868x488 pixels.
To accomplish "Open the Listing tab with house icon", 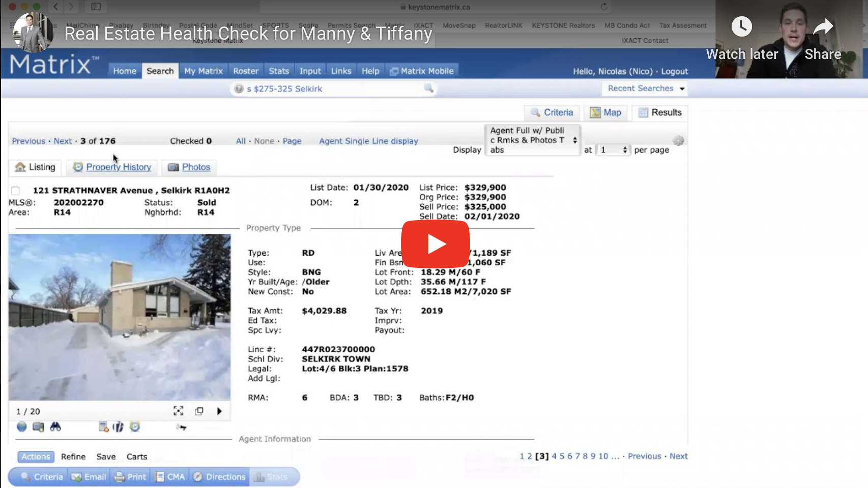I will coord(35,167).
